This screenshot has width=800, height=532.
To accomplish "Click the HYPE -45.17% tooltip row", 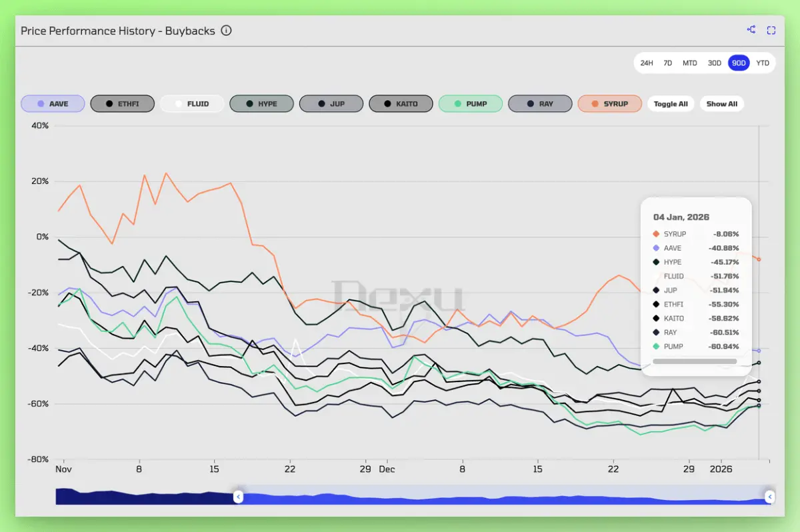I will [696, 262].
